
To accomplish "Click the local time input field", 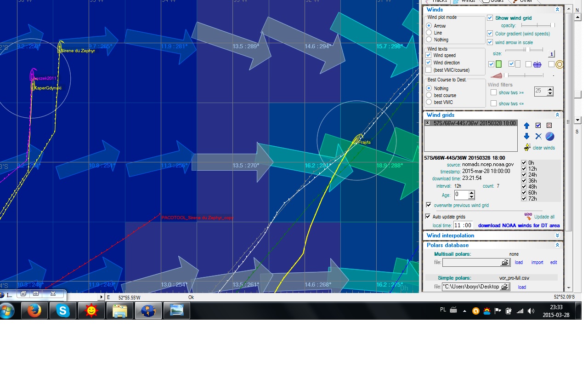I will coord(463,225).
